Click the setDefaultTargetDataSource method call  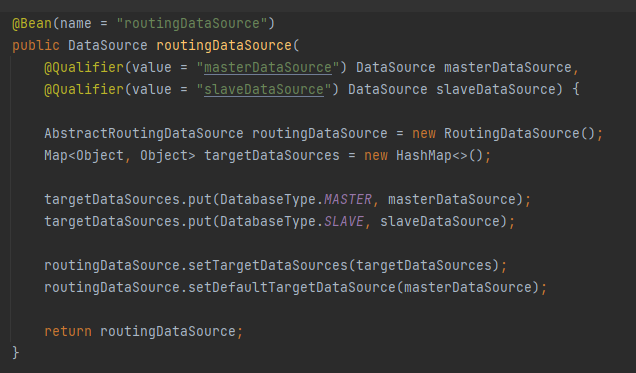pos(292,287)
